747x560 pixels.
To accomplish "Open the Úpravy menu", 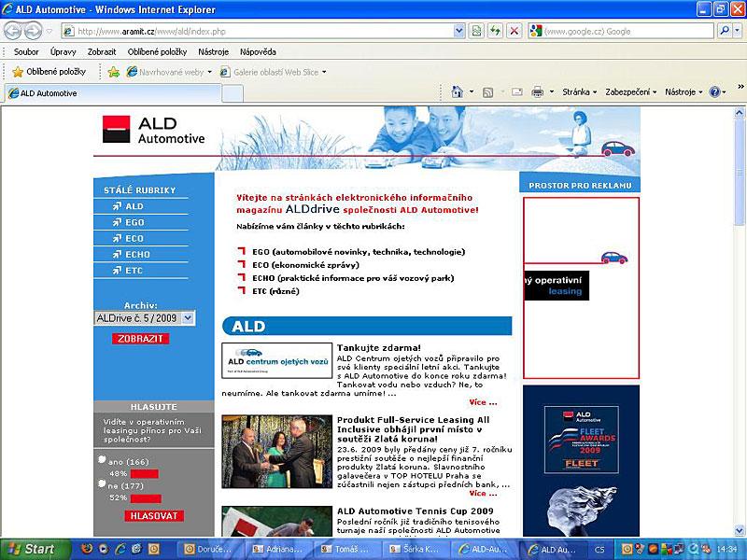I will click(63, 52).
